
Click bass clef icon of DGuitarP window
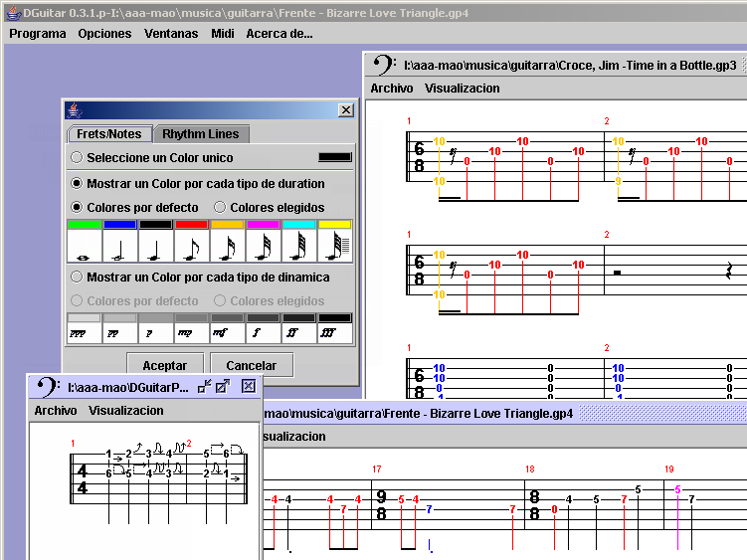pos(48,387)
